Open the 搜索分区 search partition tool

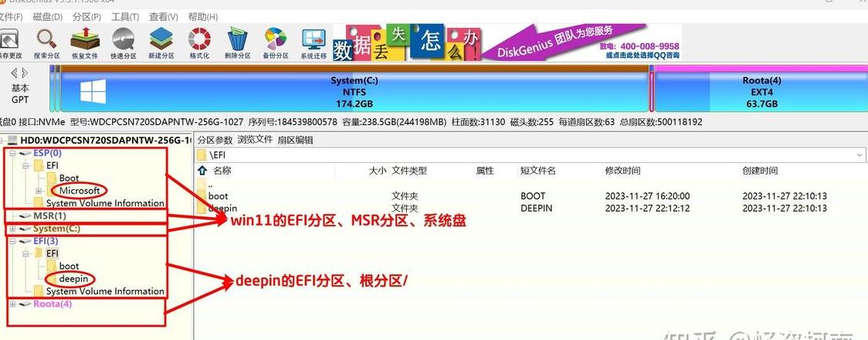(x=47, y=43)
